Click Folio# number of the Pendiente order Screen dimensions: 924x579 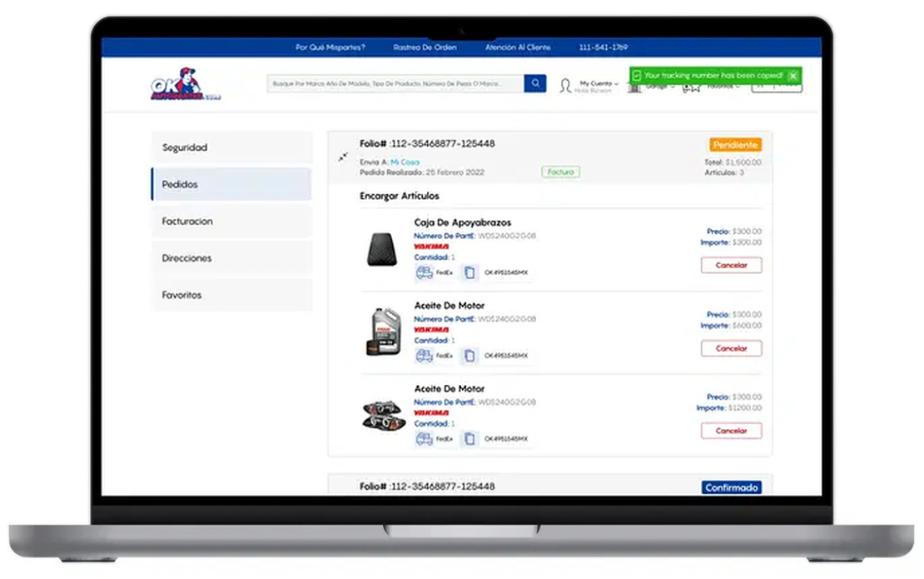coord(427,144)
